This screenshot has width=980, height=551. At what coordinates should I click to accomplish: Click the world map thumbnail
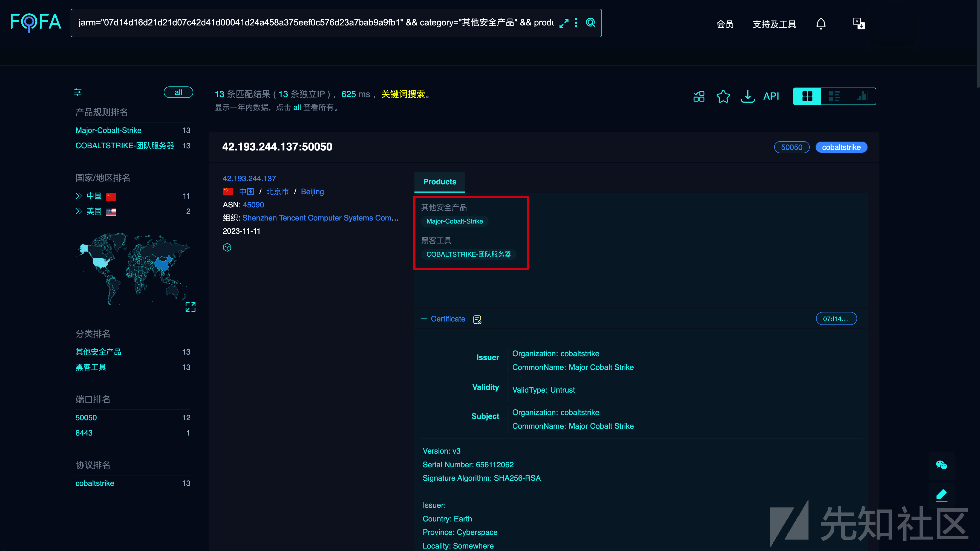(133, 269)
